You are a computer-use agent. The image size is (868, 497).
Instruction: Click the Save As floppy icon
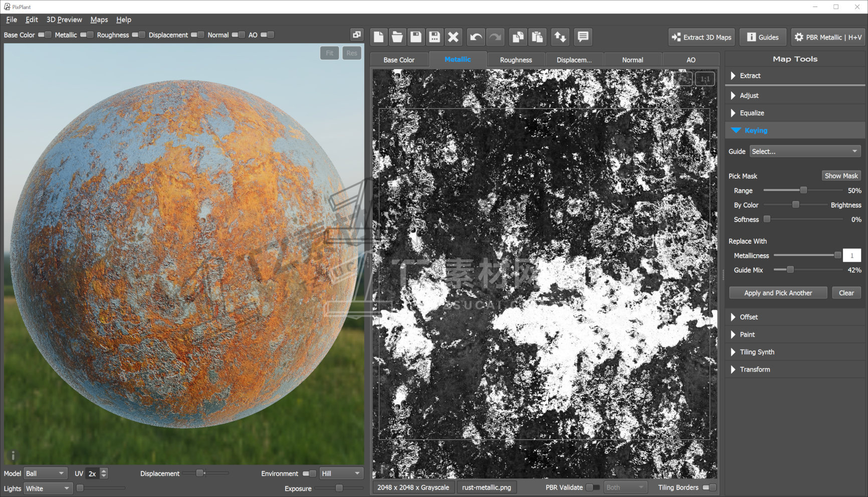pos(435,37)
